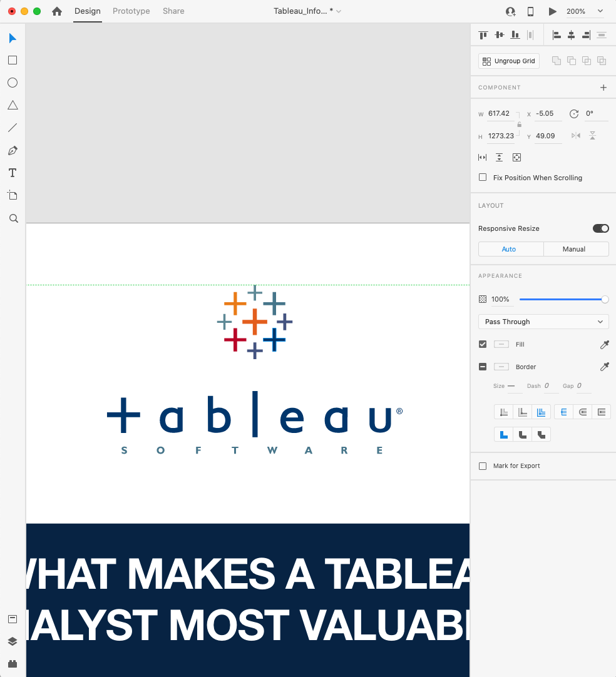Align selection center horizontally
Viewport: 616px width, 677px height.
(x=571, y=35)
